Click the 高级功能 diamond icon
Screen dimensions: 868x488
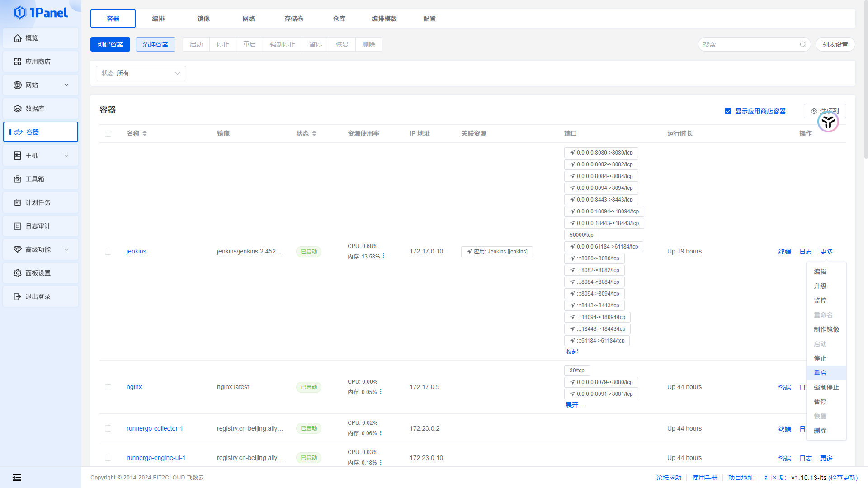point(18,249)
